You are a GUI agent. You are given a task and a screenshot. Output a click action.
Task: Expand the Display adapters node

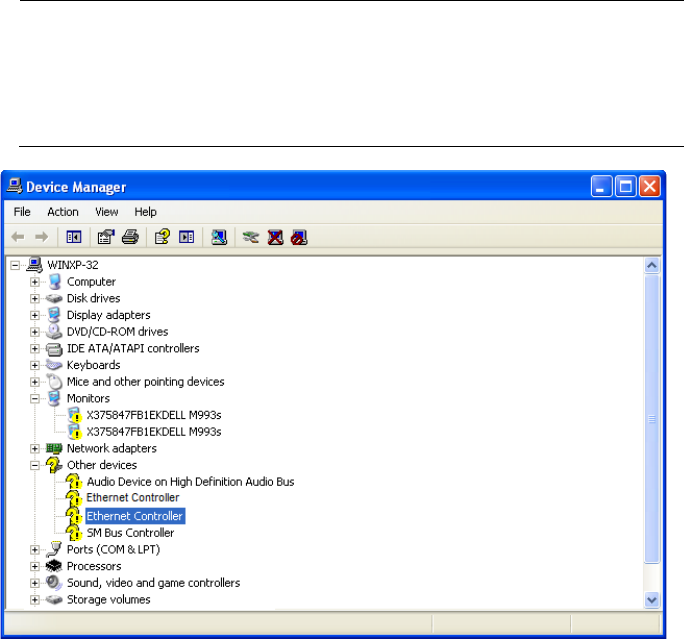[x=35, y=315]
